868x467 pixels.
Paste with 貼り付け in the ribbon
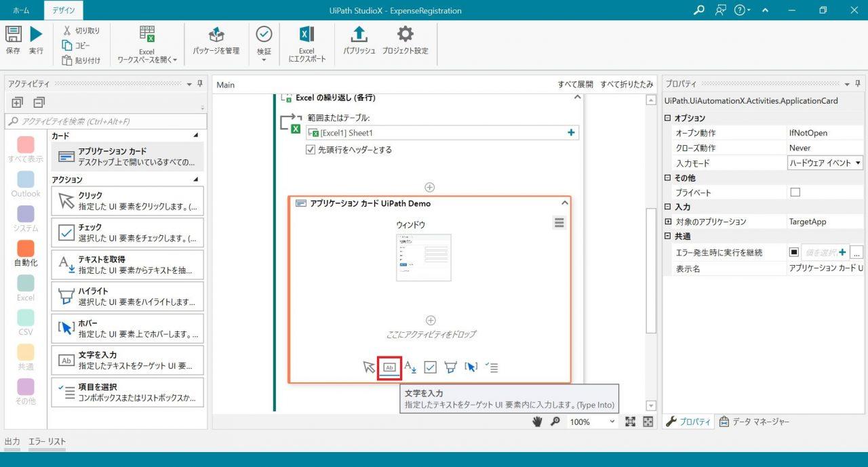pyautogui.click(x=81, y=60)
